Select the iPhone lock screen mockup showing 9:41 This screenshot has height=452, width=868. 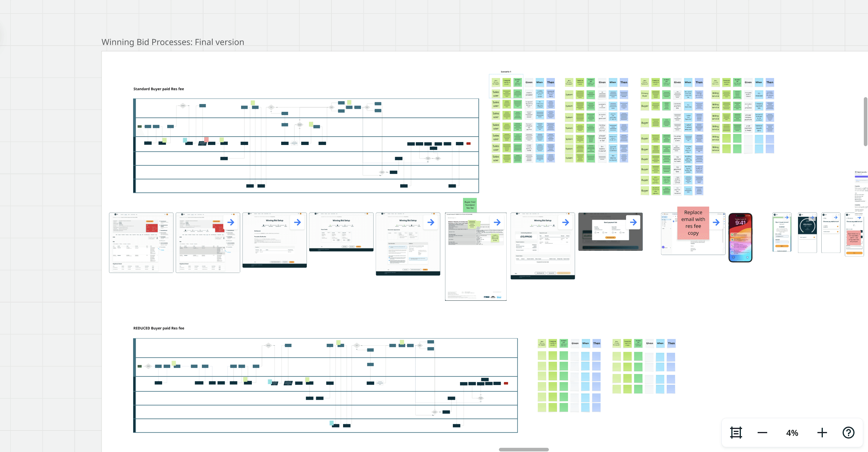[x=740, y=237]
